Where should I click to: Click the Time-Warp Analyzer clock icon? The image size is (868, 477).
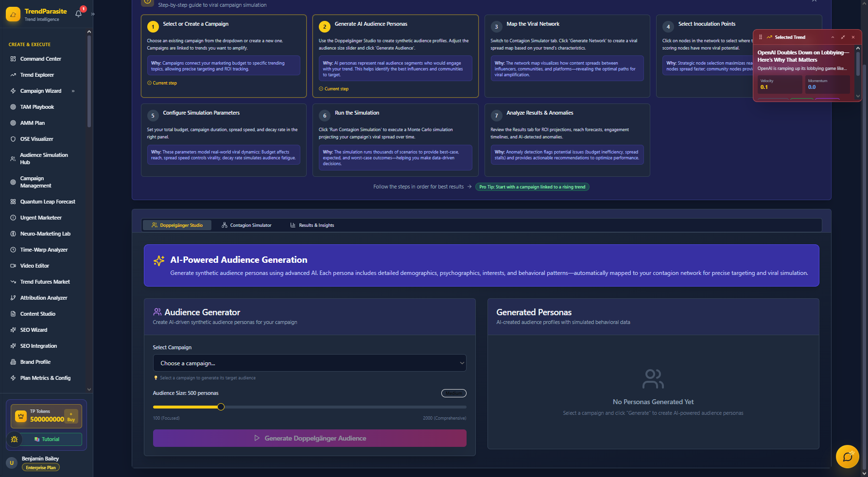pyautogui.click(x=13, y=250)
